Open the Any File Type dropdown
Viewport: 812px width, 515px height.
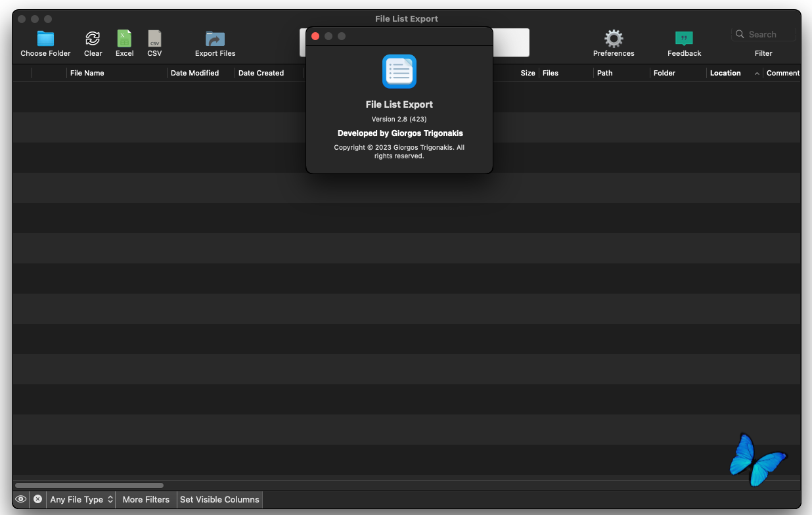coord(81,499)
